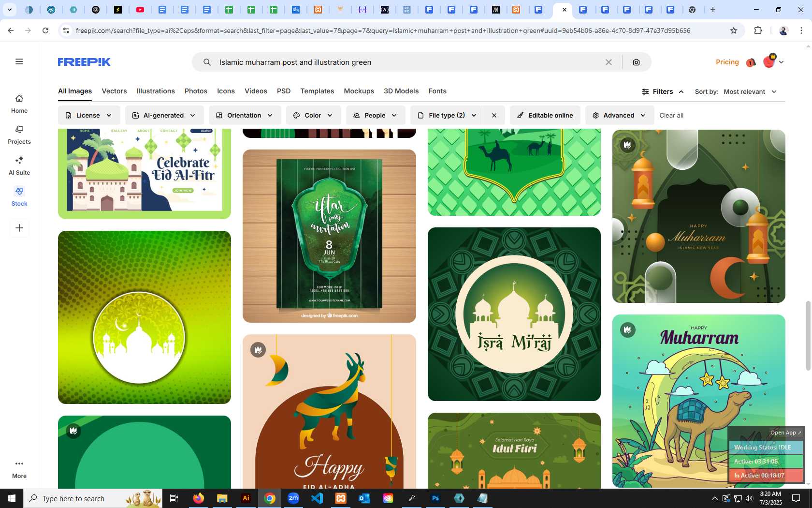
Task: Open the user avatar menu
Action: point(773,62)
